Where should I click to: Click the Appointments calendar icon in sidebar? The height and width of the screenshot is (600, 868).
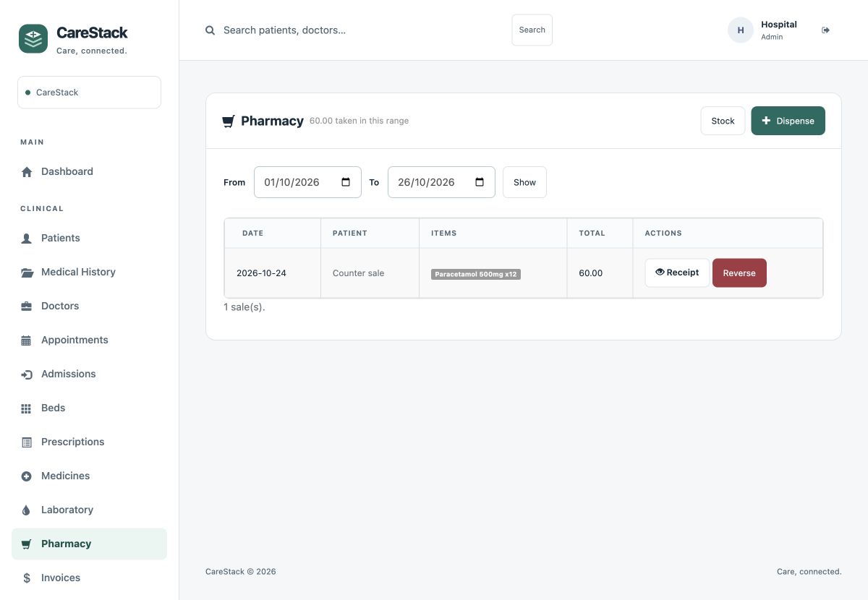27,340
